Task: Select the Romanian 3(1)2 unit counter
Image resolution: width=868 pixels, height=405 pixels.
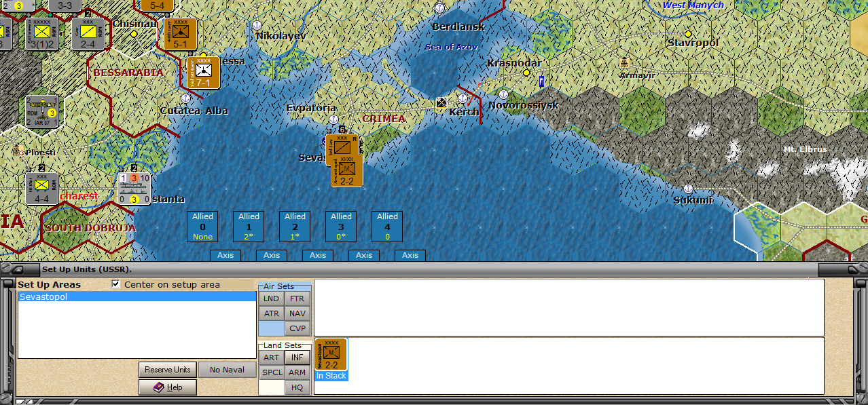Action: click(41, 33)
